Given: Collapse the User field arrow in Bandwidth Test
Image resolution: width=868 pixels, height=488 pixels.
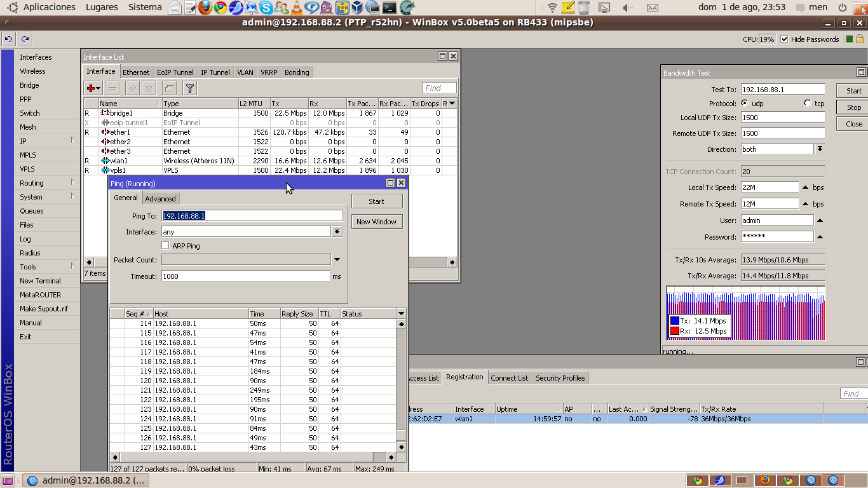Looking at the screenshot, I should pyautogui.click(x=820, y=220).
